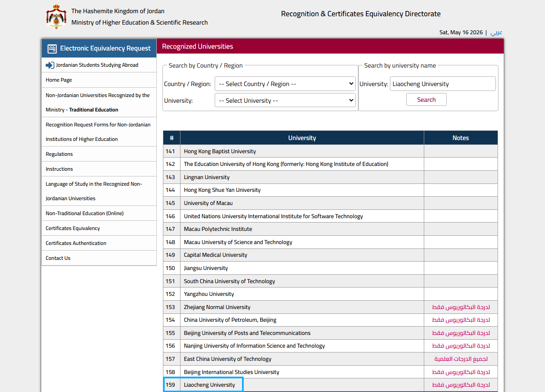
Task: Click Recognition & Certificates Equivalency Directorate heading
Action: [361, 14]
